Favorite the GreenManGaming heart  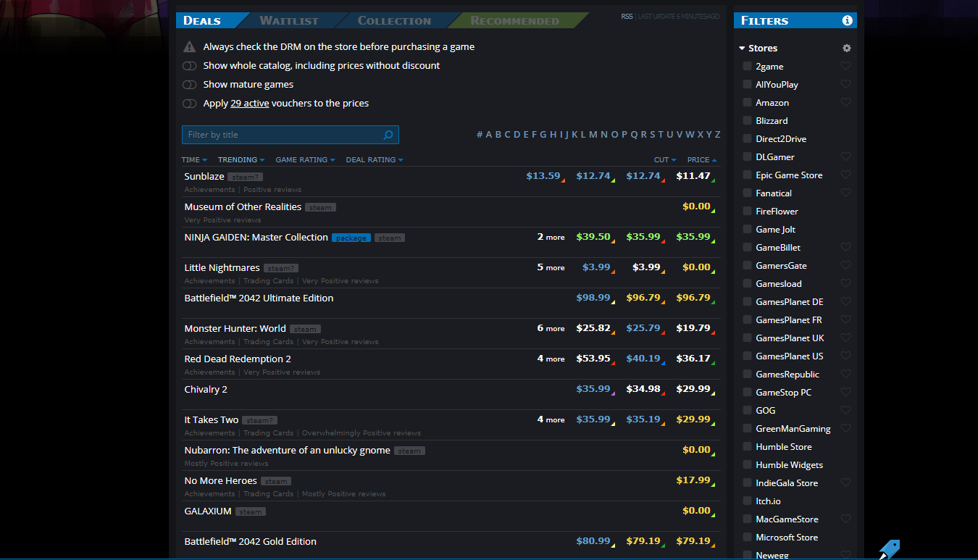[x=845, y=428]
